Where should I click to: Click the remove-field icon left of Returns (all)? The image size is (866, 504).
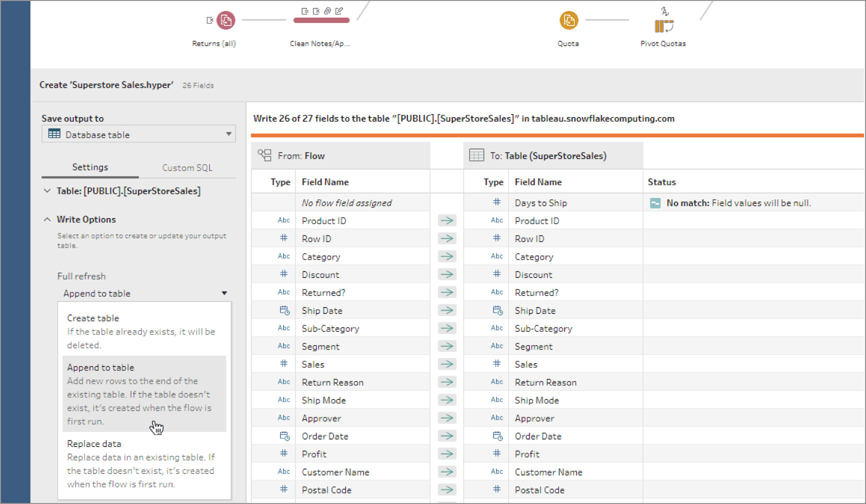click(x=210, y=20)
